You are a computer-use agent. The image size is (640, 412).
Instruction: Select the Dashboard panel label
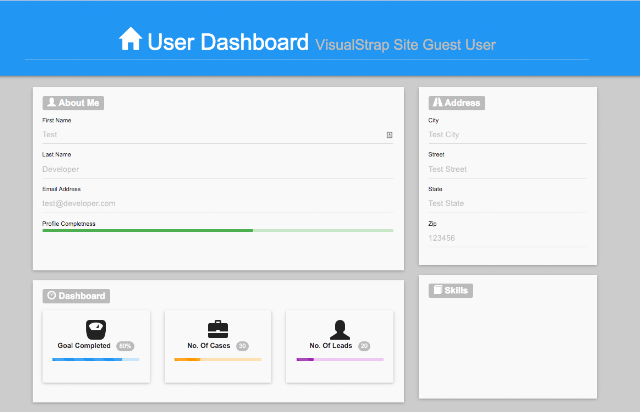point(76,296)
